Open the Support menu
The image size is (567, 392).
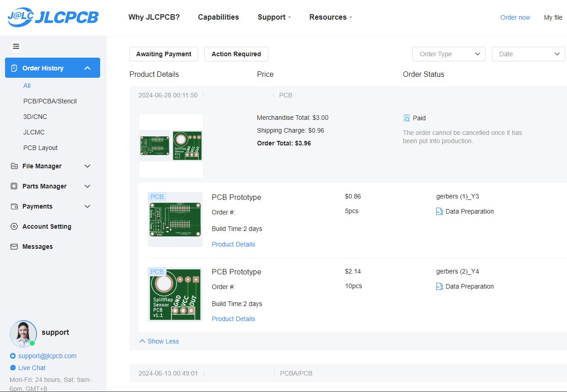pos(274,17)
